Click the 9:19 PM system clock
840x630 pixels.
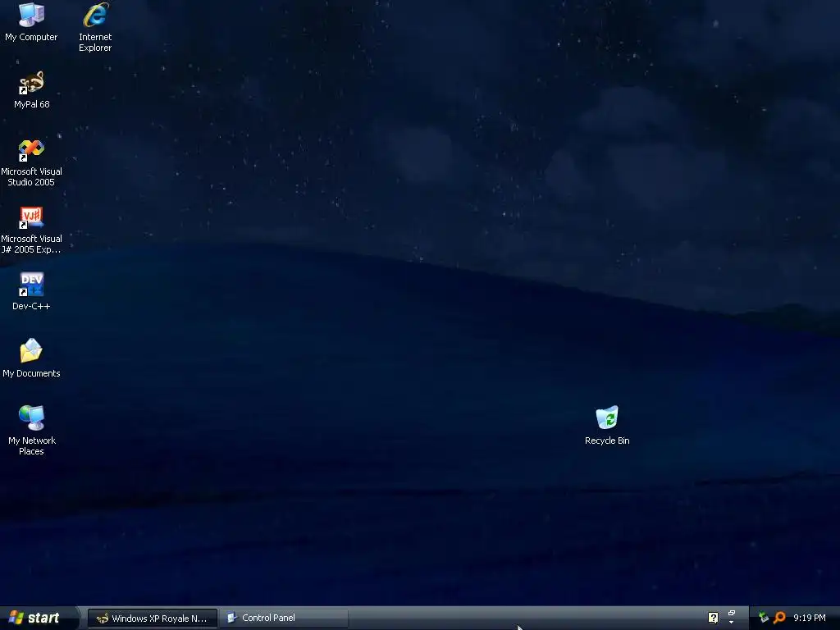point(809,618)
